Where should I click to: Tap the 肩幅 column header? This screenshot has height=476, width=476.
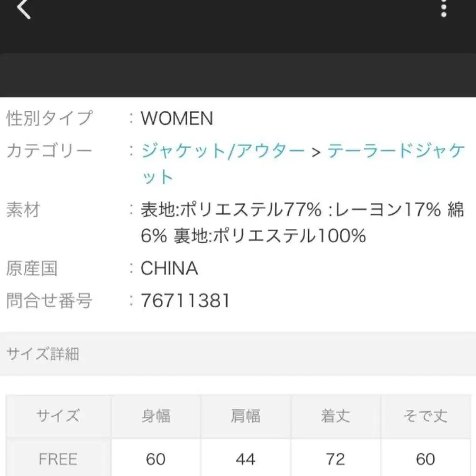[246, 416]
